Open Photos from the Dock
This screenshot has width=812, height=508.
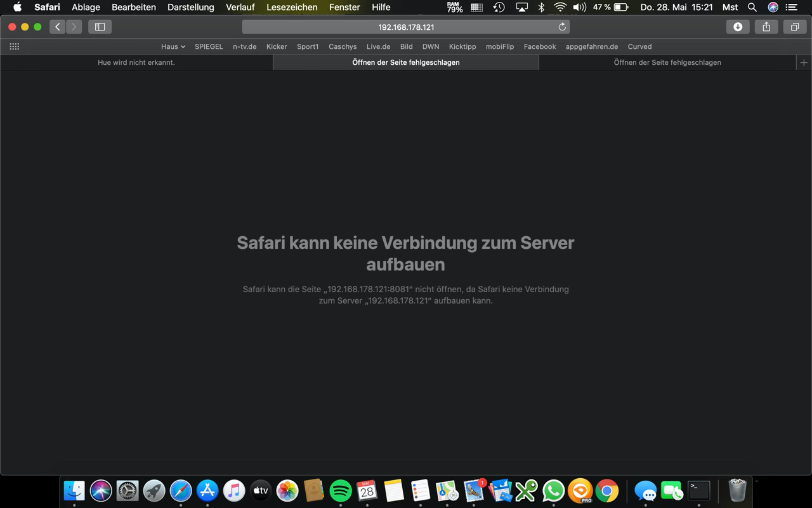coord(287,491)
